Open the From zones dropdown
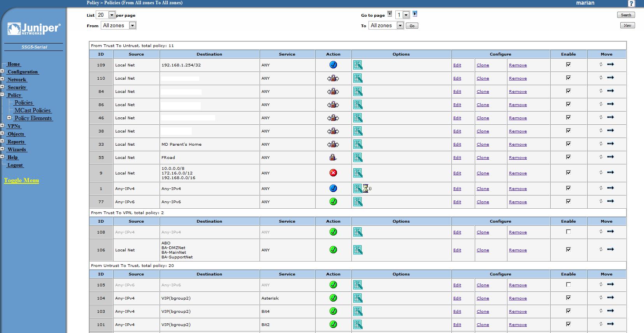The image size is (644, 333). 118,25
